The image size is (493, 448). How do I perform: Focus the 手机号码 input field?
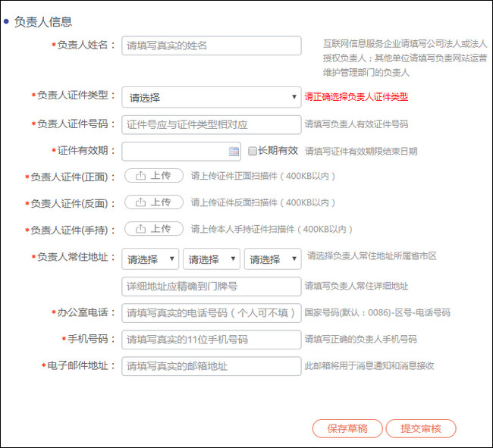212,340
